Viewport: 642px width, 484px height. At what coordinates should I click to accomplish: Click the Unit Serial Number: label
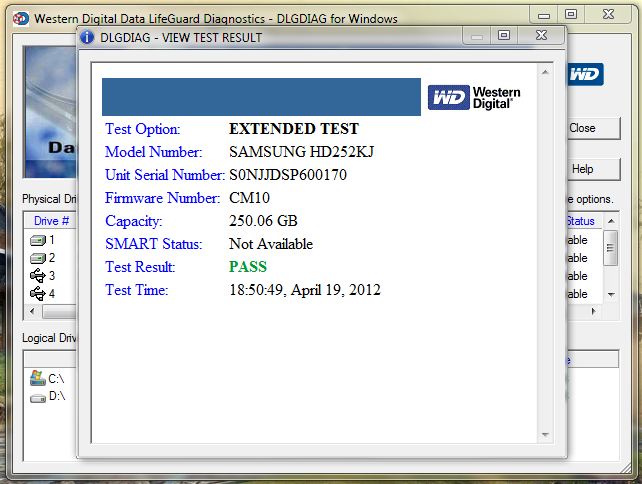[x=165, y=175]
